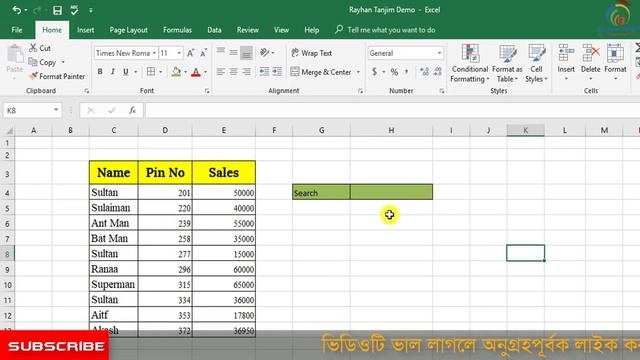640x360 pixels.
Task: Click the Insert Function fx button
Action: [x=132, y=110]
